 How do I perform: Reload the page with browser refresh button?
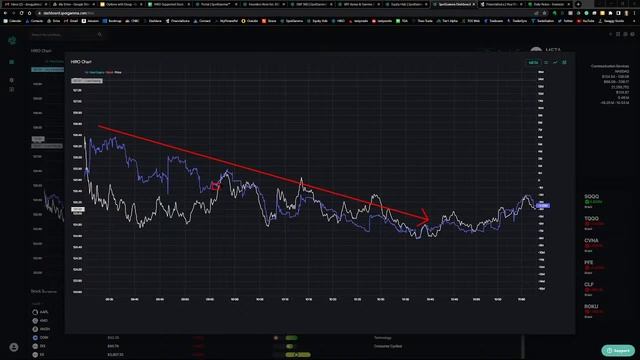(x=21, y=13)
